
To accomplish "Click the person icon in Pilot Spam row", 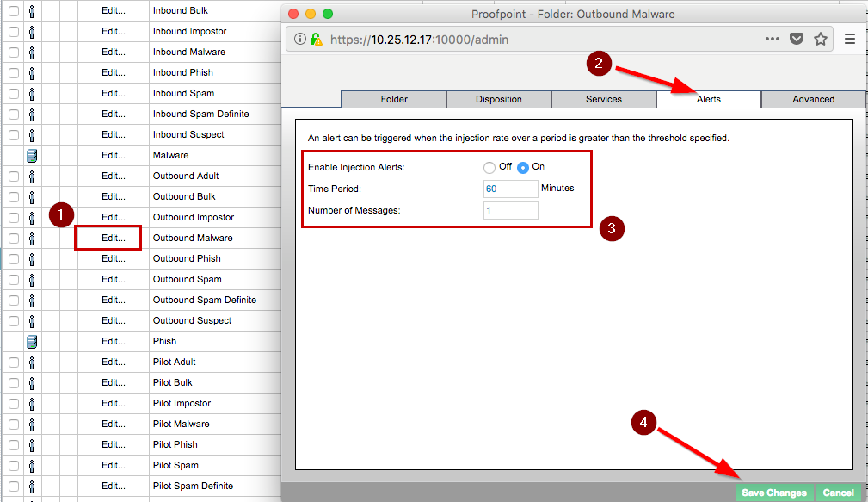I will pyautogui.click(x=32, y=466).
